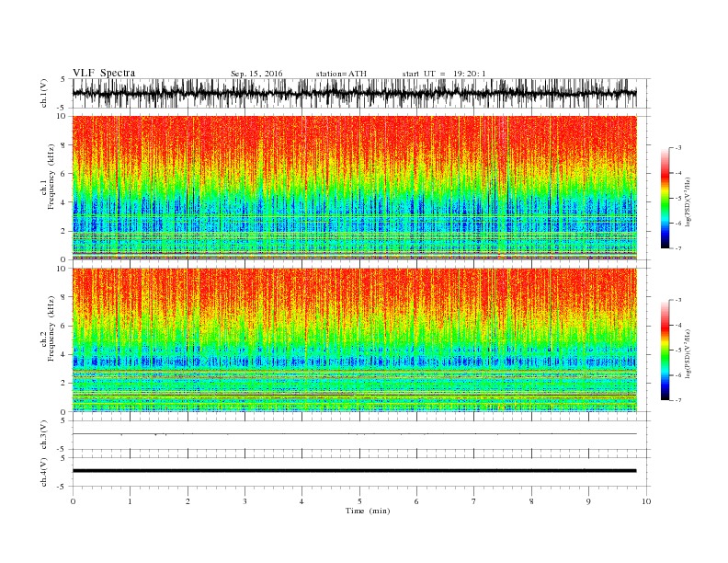728x563 pixels.
Task: Click the last '10' tick on the time axis
Action: 646,501
